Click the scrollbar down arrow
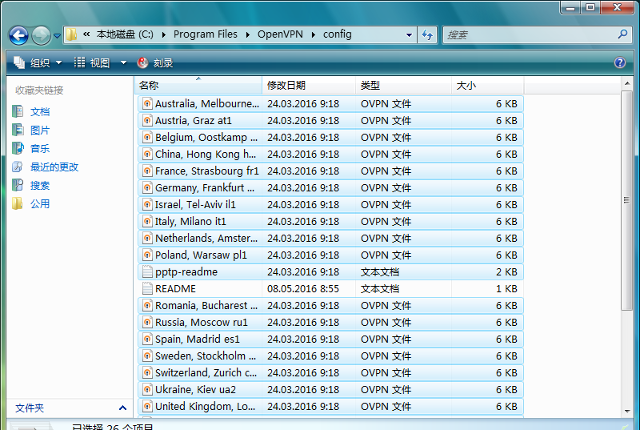The image size is (640, 430). pyautogui.click(x=627, y=411)
